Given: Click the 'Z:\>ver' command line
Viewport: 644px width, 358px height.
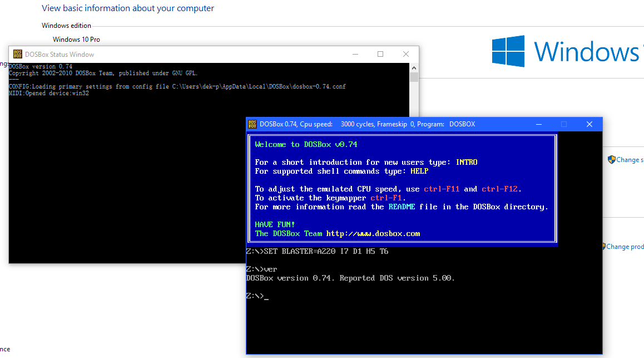Looking at the screenshot, I should point(261,269).
